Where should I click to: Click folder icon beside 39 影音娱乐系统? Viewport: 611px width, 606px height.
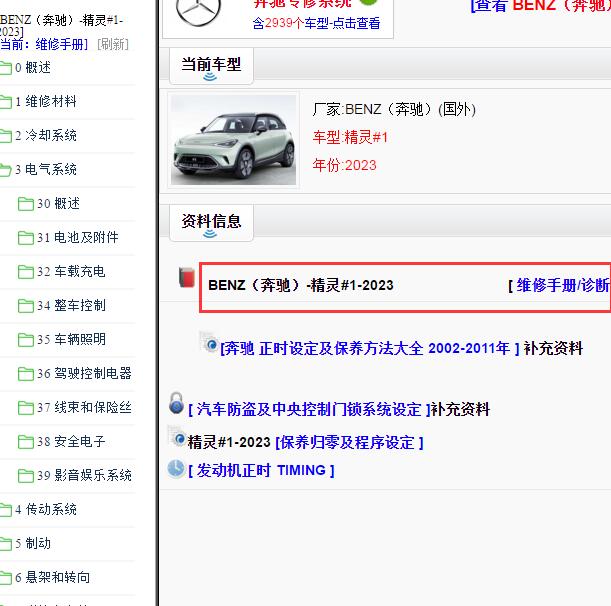[26, 475]
